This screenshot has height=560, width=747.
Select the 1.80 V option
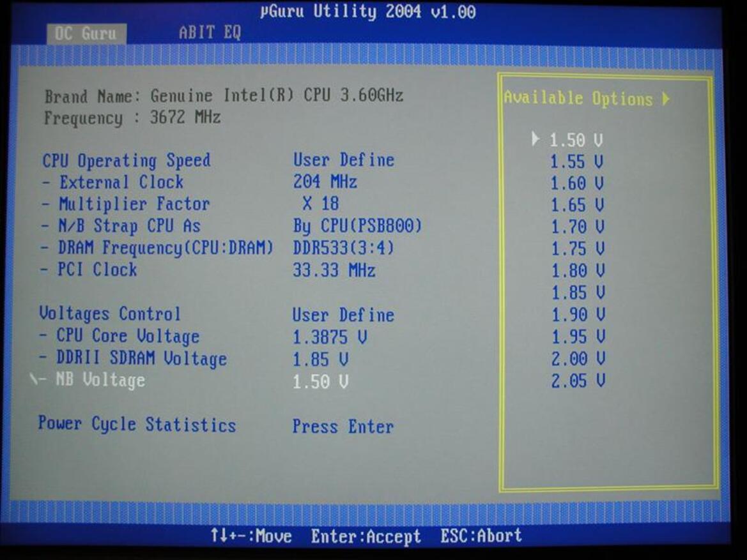578,271
